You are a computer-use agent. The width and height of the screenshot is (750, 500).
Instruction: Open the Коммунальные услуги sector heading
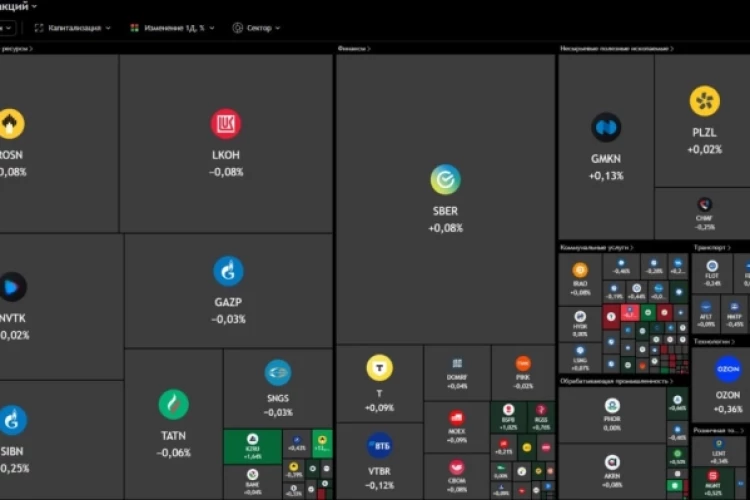[x=596, y=247]
